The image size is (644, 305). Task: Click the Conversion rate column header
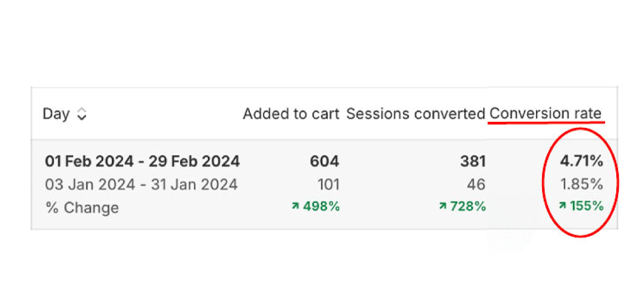pyautogui.click(x=545, y=114)
